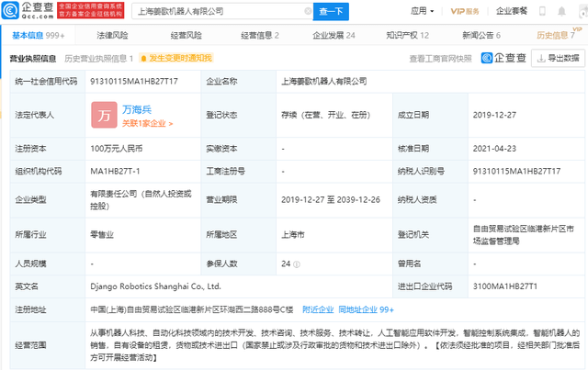This screenshot has height=370, width=588.
Task: Open the mobile phone icon in header
Action: 542,11
